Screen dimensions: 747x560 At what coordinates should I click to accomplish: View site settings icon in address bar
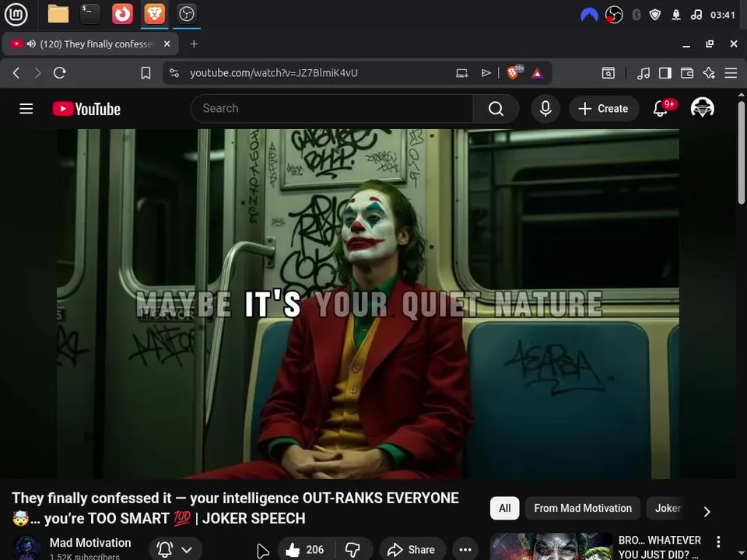click(x=174, y=73)
